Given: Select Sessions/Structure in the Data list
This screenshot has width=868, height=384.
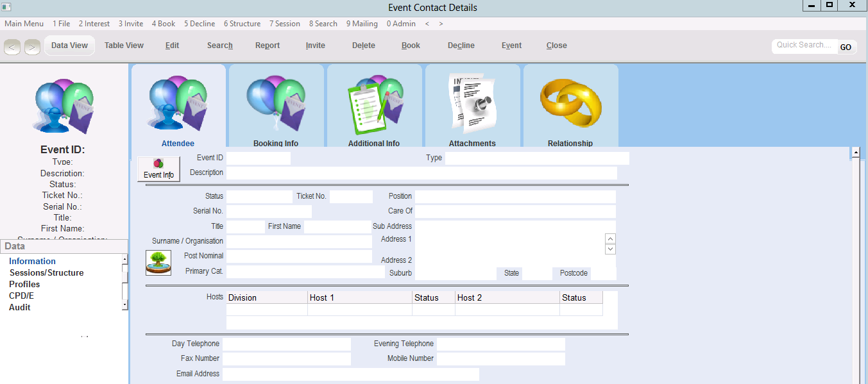Looking at the screenshot, I should (x=46, y=272).
